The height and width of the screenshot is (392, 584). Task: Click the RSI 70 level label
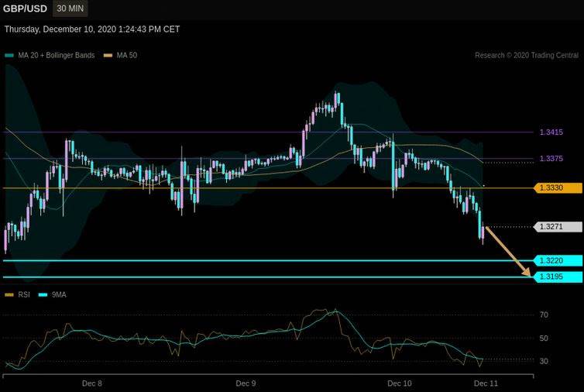coord(544,315)
